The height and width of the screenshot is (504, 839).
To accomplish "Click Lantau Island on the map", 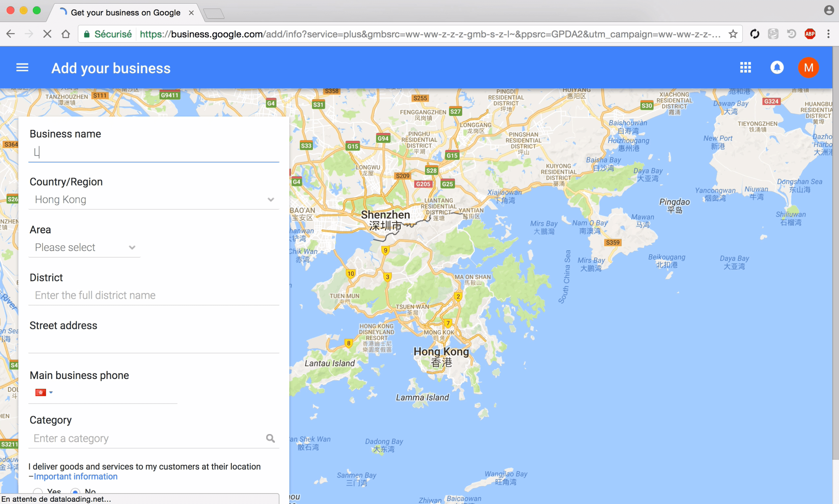I will 329,363.
